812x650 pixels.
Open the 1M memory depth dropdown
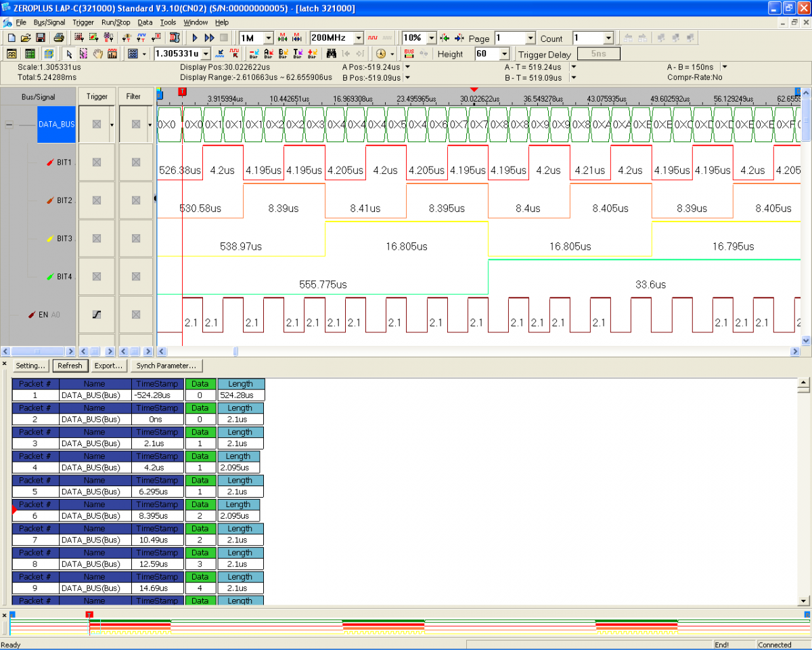[x=268, y=38]
